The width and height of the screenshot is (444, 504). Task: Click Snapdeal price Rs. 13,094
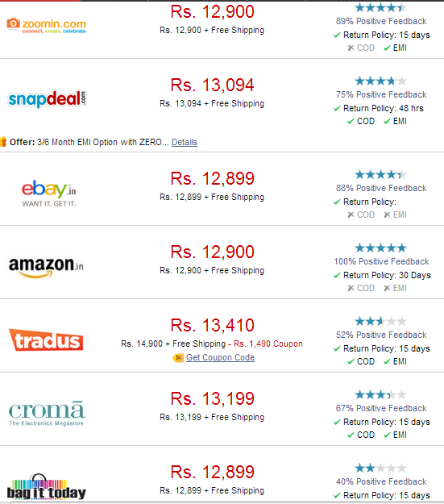213,85
